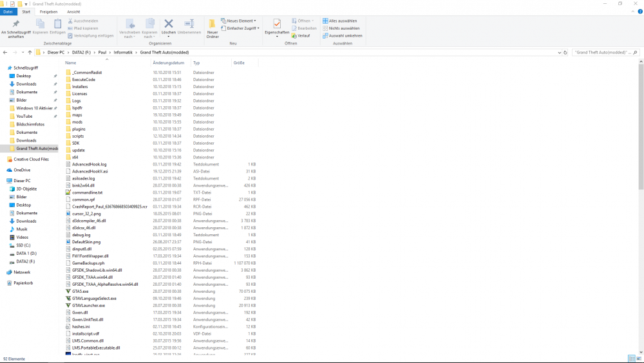Select Papierkorb in the navigation pane
The width and height of the screenshot is (644, 363).
click(x=23, y=283)
